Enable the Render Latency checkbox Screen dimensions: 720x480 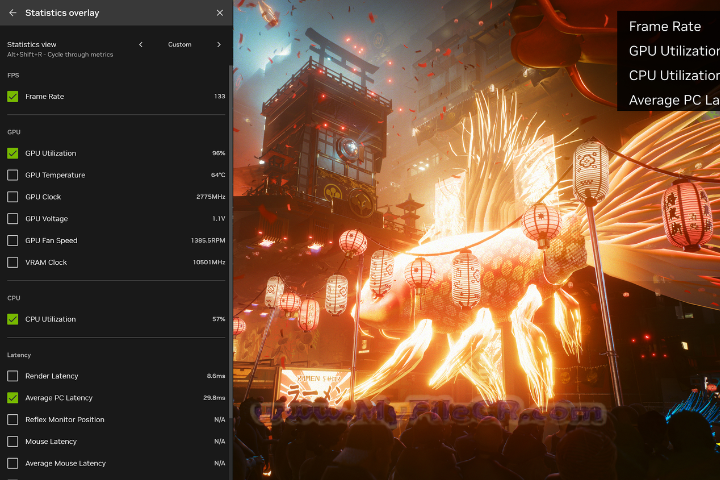12,376
